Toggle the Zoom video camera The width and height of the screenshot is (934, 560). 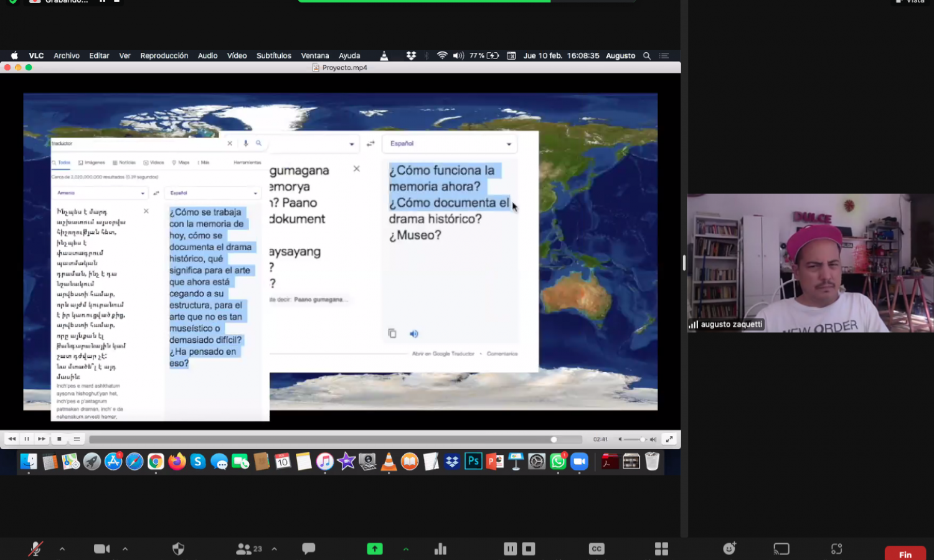tap(101, 548)
